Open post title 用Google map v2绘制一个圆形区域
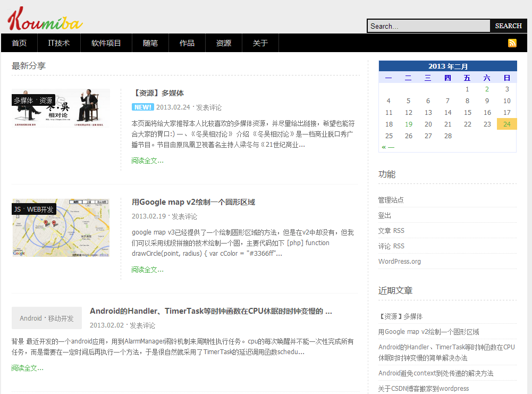 click(193, 202)
